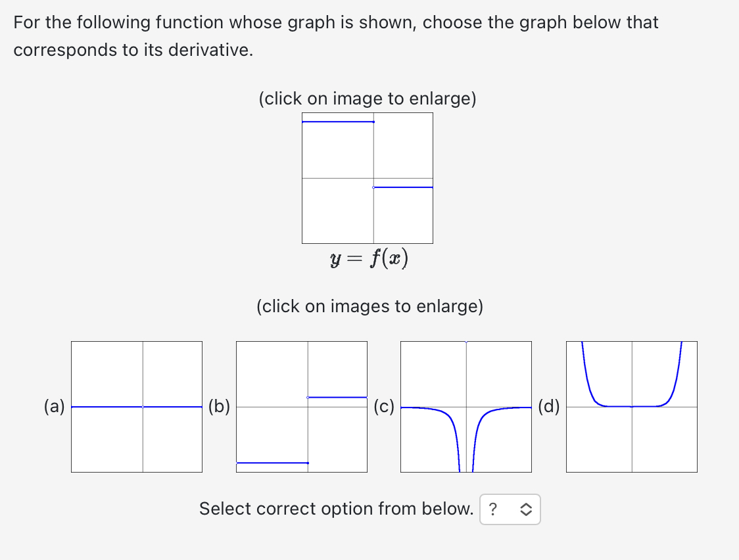Click 'Select correct option from below' text
Screen dimensions: 739x560
tap(335, 509)
